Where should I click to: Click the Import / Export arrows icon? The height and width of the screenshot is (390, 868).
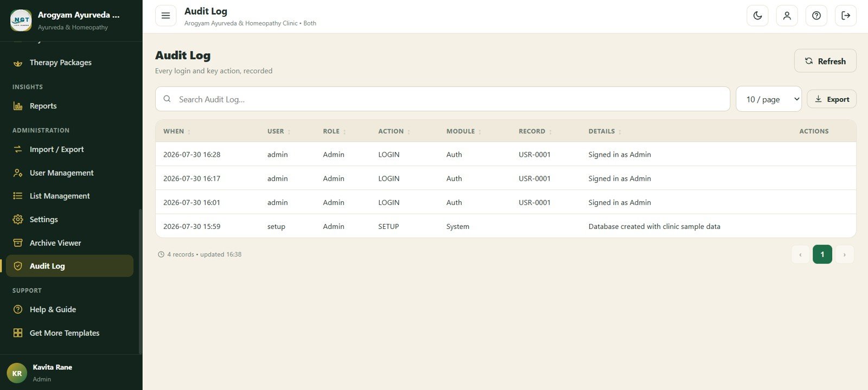click(18, 149)
